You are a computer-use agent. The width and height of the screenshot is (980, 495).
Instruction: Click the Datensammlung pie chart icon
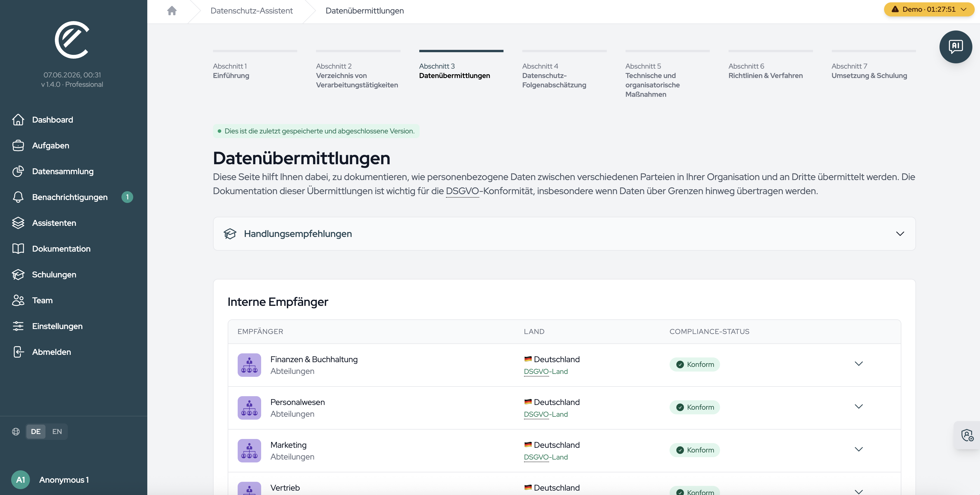[18, 172]
